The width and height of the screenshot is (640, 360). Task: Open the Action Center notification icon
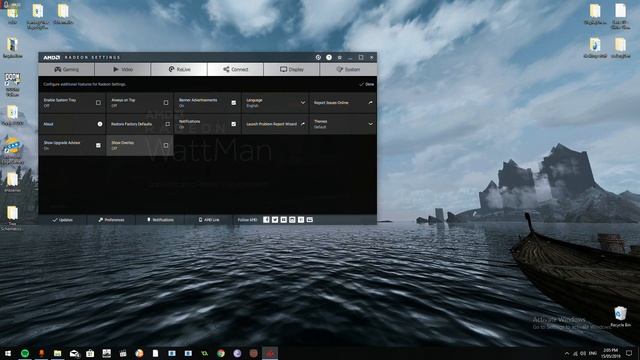(629, 353)
